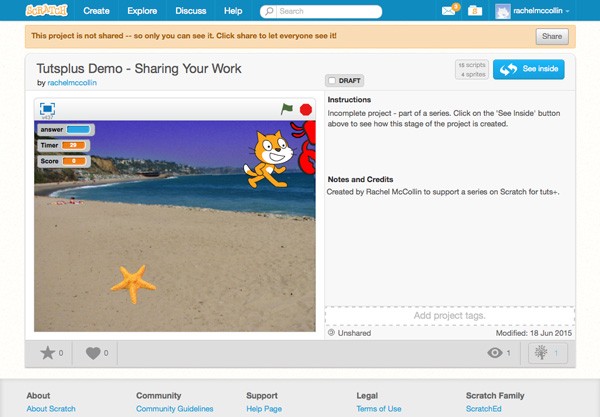Click the See inside button
This screenshot has width=600, height=417.
[x=528, y=69]
